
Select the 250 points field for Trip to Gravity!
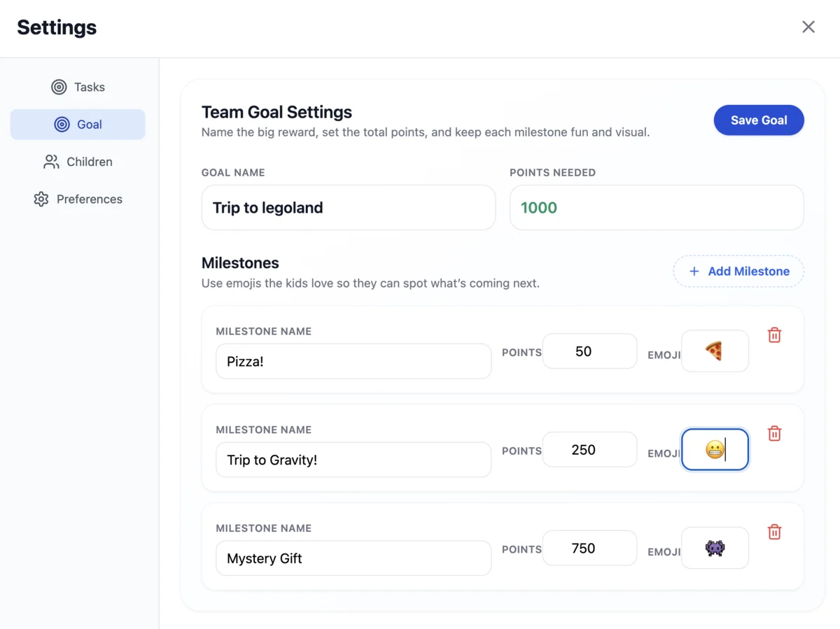(x=589, y=450)
